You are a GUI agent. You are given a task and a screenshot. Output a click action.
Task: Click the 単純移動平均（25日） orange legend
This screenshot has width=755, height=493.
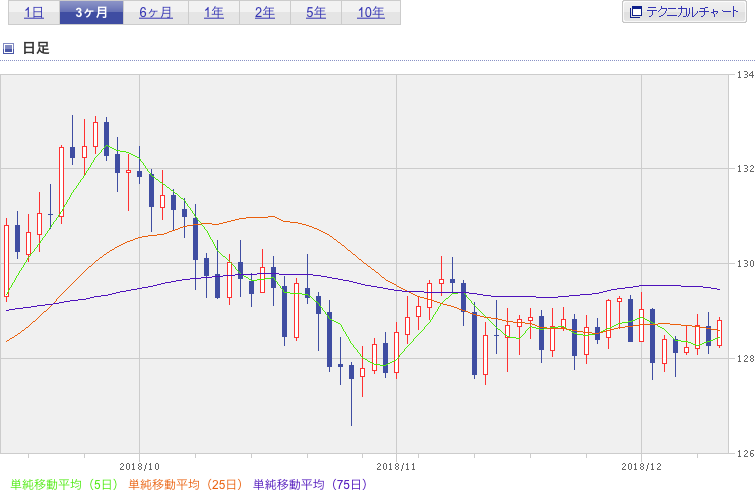tap(185, 484)
